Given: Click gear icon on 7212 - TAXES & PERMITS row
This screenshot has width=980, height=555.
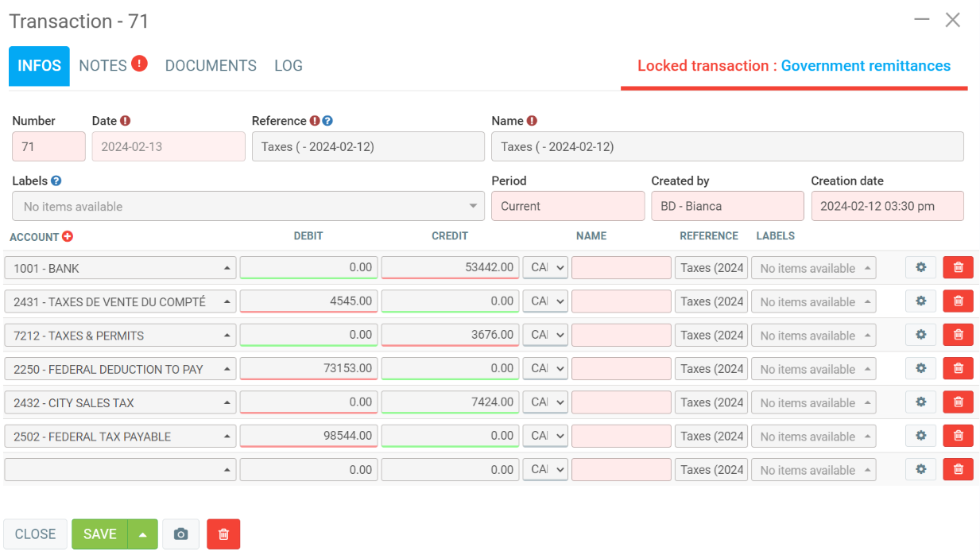Looking at the screenshot, I should coord(920,336).
